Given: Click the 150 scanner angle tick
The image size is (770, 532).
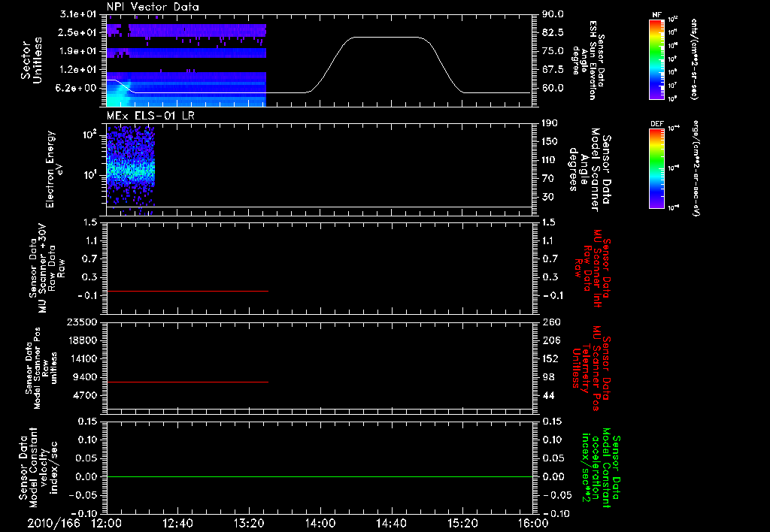Looking at the screenshot, I should [550, 141].
